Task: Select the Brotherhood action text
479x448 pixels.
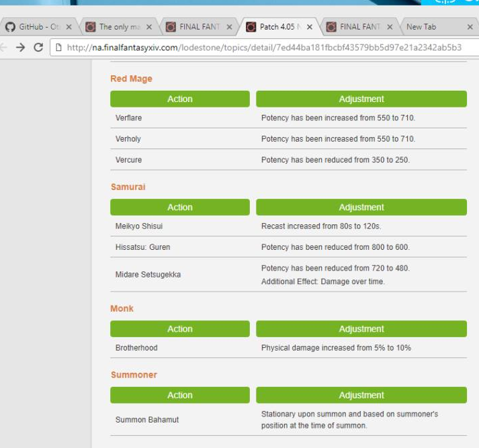Action: tap(136, 348)
